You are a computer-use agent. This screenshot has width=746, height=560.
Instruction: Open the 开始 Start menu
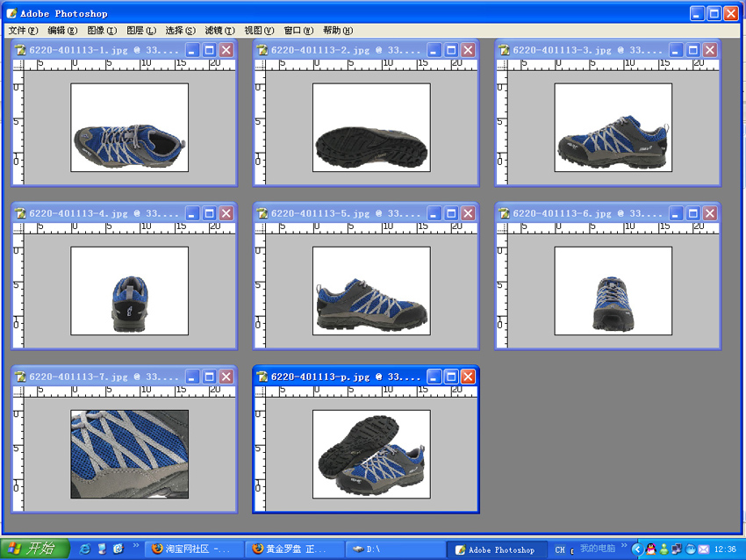coord(35,549)
